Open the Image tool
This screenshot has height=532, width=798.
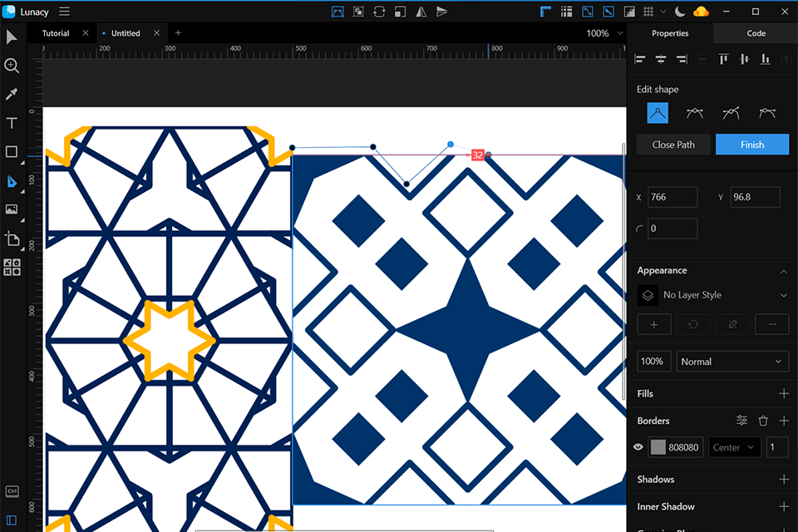click(x=12, y=209)
